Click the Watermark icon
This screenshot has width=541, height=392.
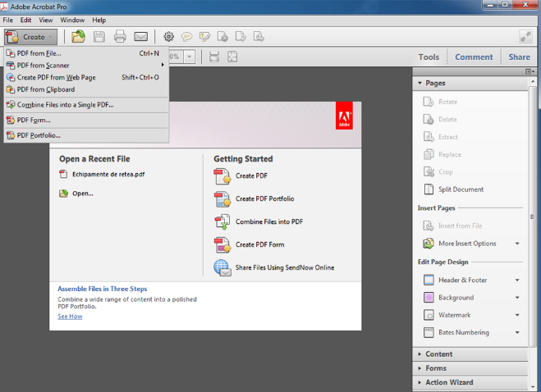pyautogui.click(x=429, y=315)
